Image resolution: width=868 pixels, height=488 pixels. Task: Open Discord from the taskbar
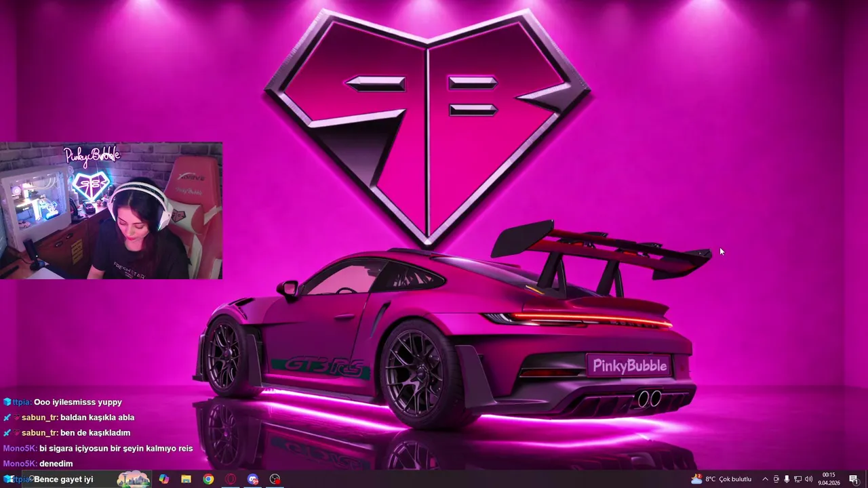pos(253,479)
